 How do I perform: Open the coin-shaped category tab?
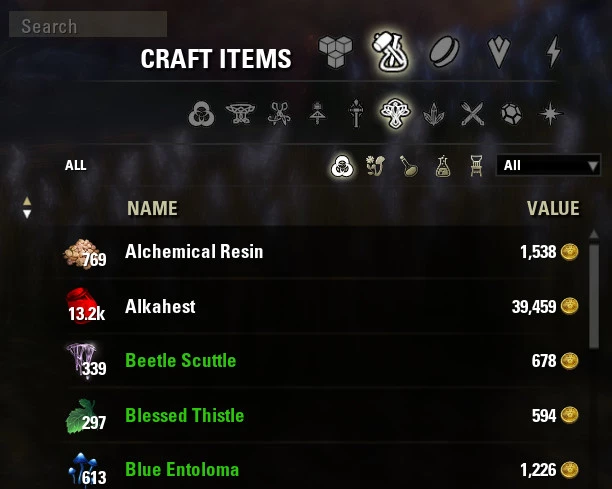click(x=444, y=52)
